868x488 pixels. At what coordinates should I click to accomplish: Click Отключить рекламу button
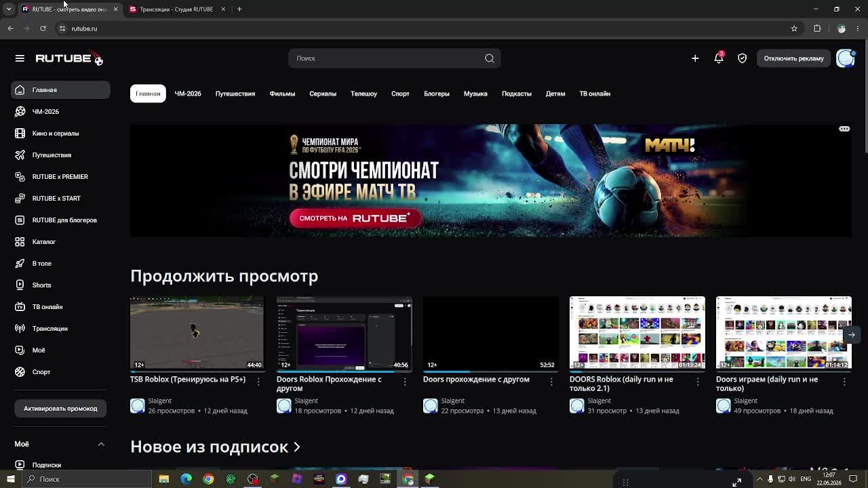[794, 58]
